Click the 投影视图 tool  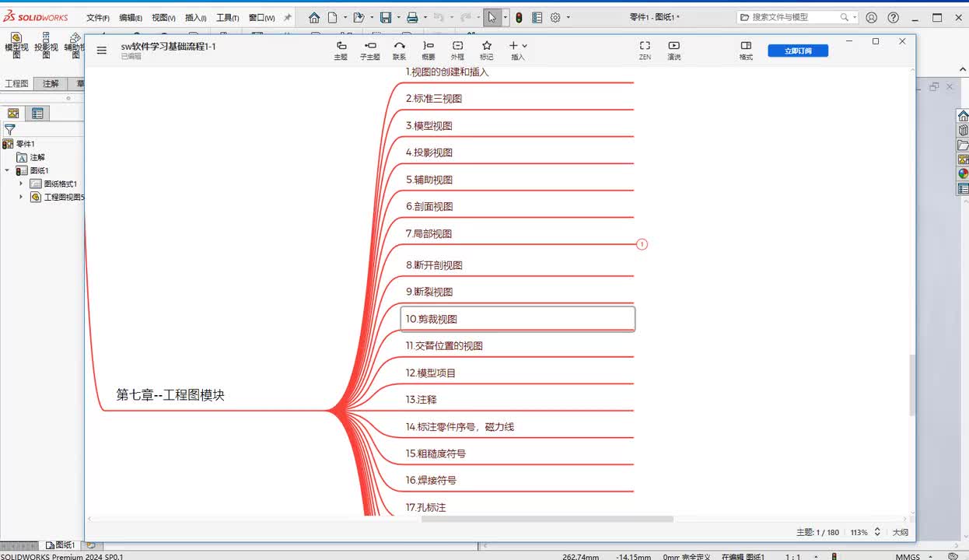pos(46,45)
